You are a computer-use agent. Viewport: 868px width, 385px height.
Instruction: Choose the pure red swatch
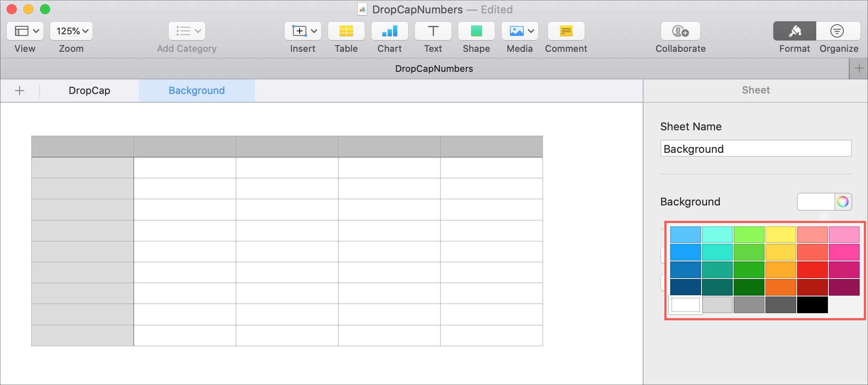pyautogui.click(x=812, y=270)
